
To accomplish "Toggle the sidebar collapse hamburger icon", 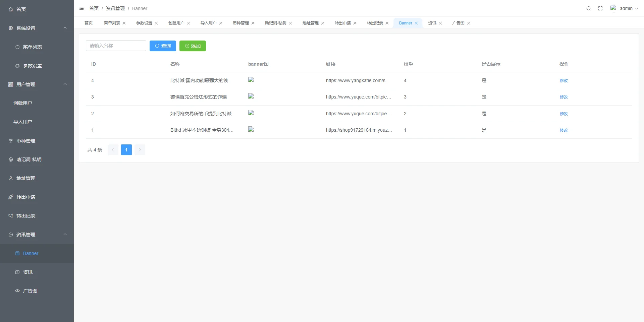I will (82, 8).
